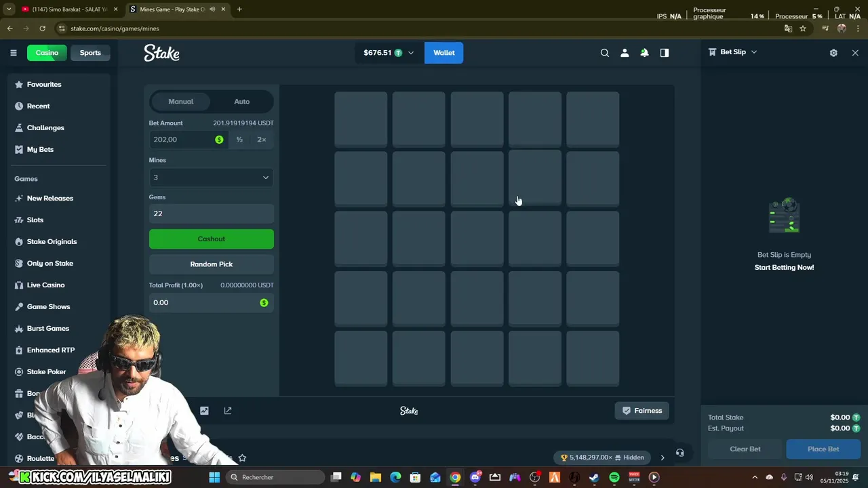Click Clear Bet in Bet Slip
The image size is (868, 488).
(745, 449)
